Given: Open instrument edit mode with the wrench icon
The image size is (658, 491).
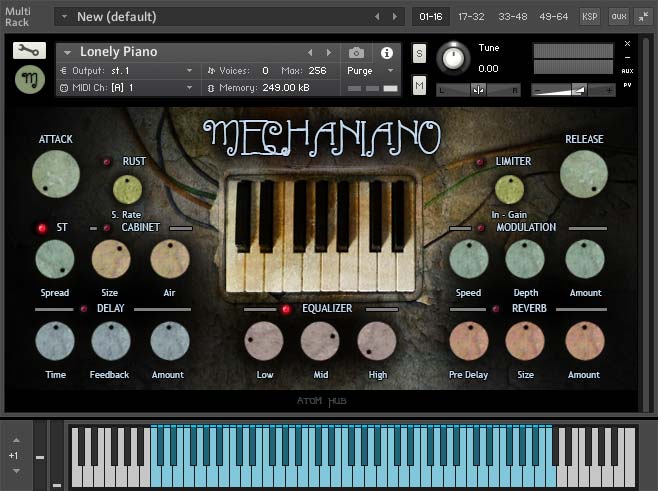Looking at the screenshot, I should coord(29,51).
